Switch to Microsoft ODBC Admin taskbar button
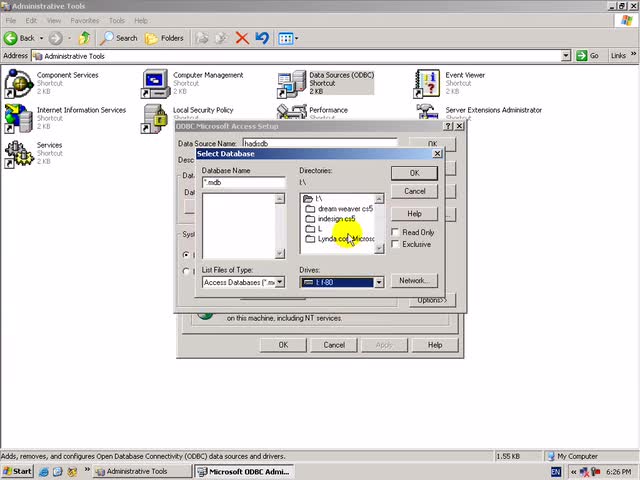640x480 pixels. 244,471
